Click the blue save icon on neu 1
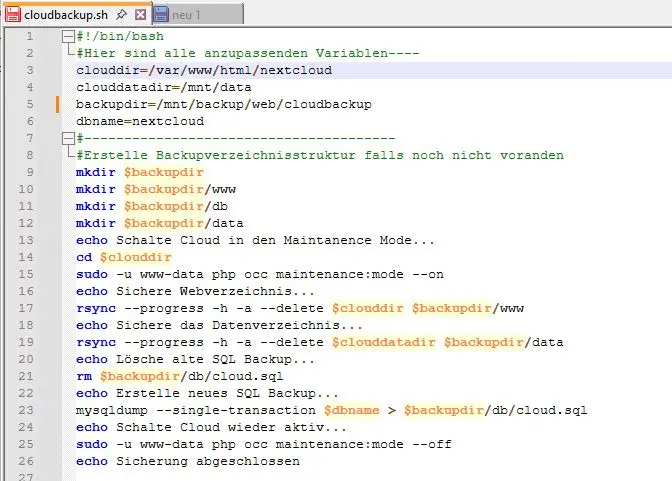Screen dimensions: 672x481 160,15
